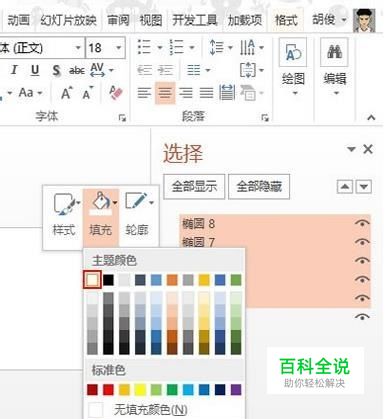Toggle underline formatting

tap(35, 70)
